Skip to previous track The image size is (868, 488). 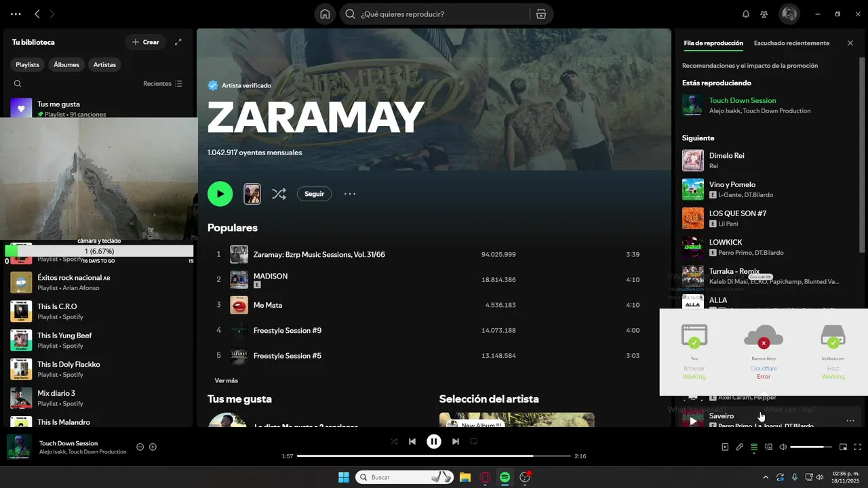tap(412, 442)
